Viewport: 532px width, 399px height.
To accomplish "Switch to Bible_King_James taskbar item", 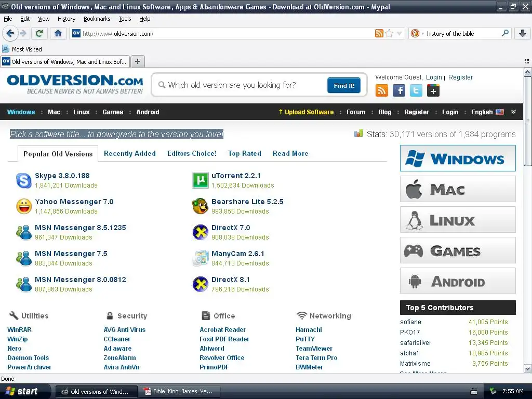I will pos(180,391).
